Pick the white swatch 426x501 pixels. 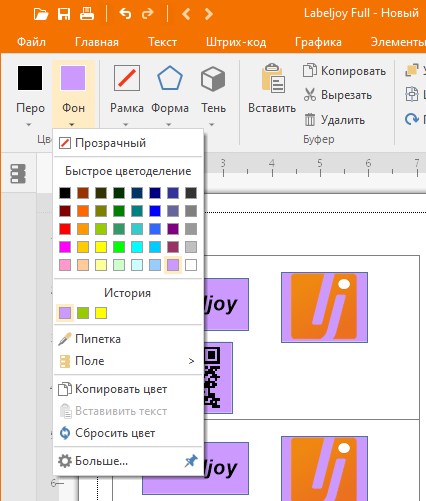pyautogui.click(x=191, y=265)
